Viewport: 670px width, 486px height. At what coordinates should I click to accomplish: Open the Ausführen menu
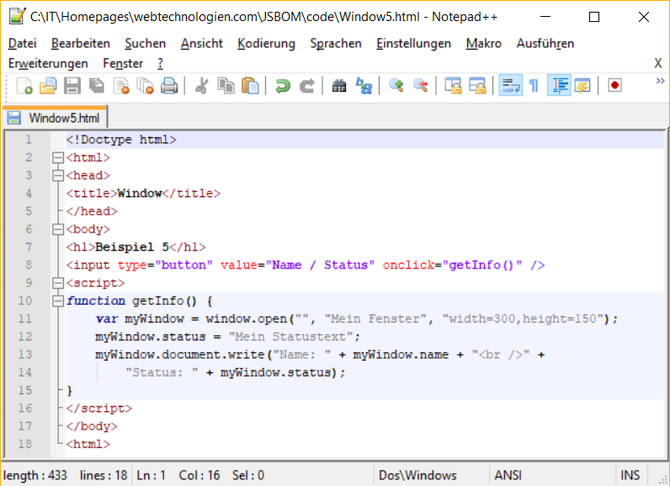pos(545,44)
